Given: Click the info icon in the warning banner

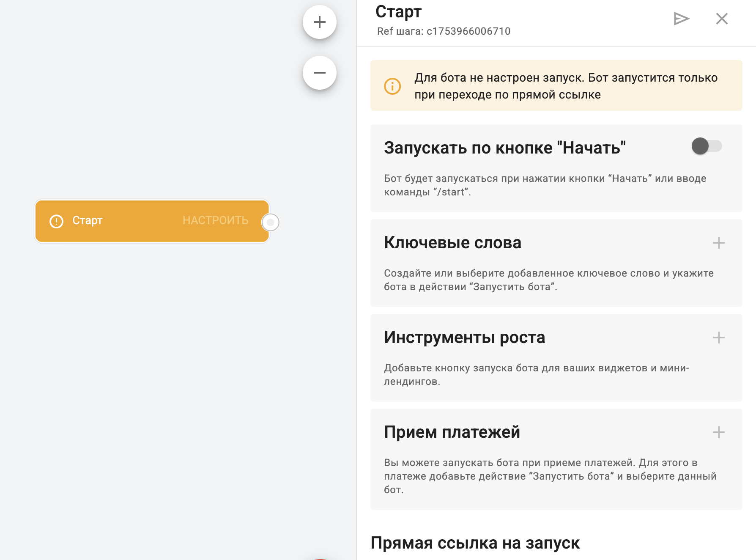Looking at the screenshot, I should tap(392, 86).
